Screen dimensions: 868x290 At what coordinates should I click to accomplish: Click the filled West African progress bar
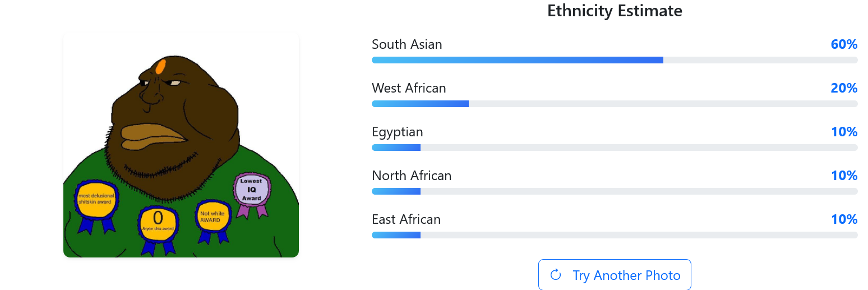click(420, 104)
